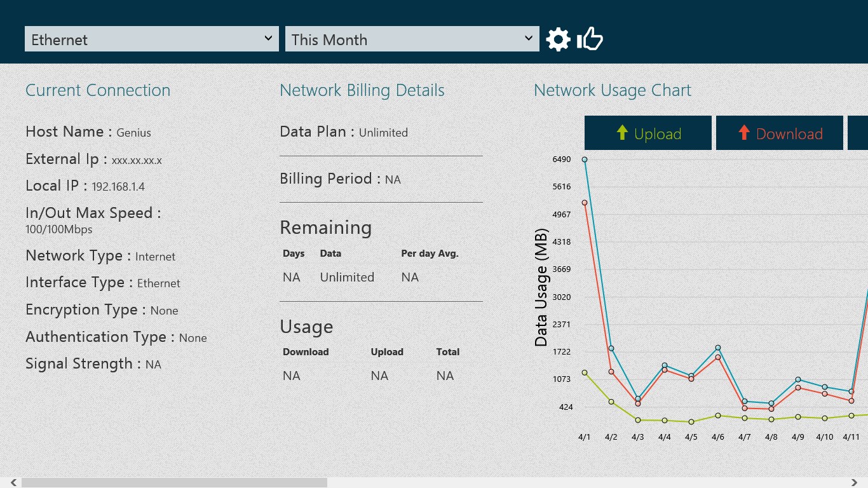
Task: Click the Local IP address 192.168.1.4
Action: pos(118,187)
